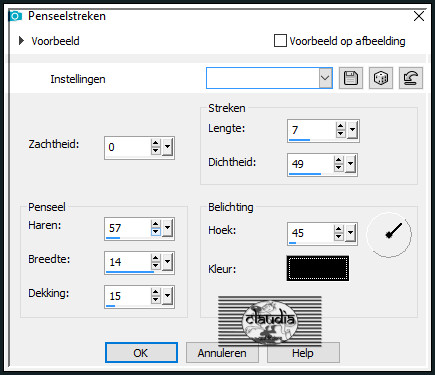
Task: Increase Zachtheid value with up arrow
Action: [x=155, y=144]
